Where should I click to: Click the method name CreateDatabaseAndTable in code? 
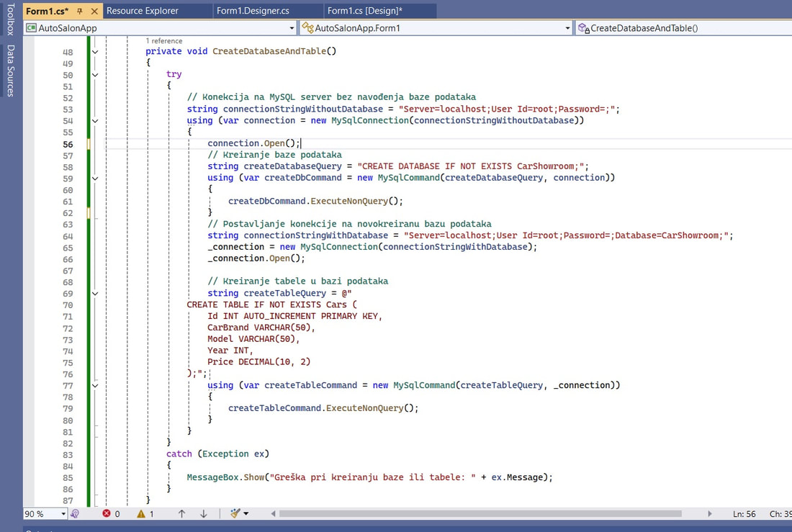click(x=269, y=51)
